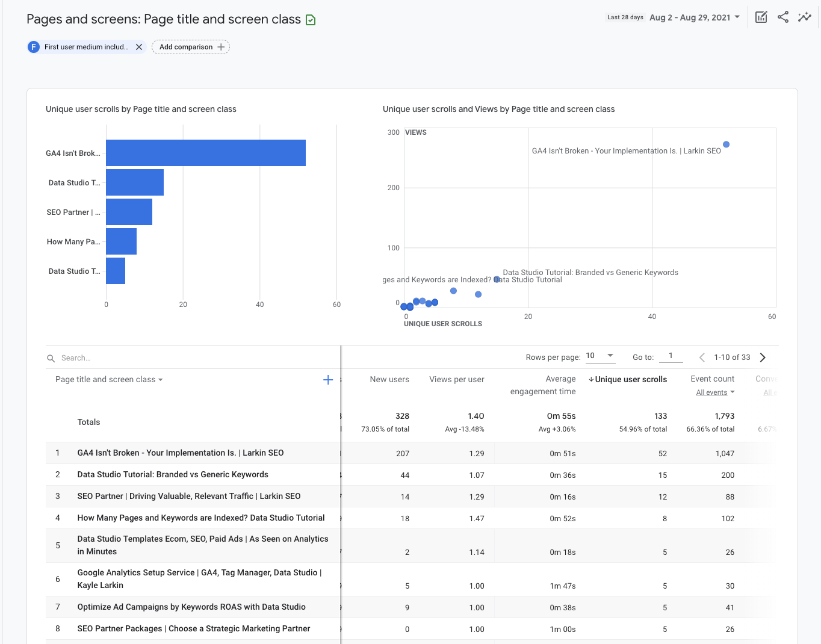The height and width of the screenshot is (644, 821).
Task: Go to next page of table rows
Action: pos(763,358)
